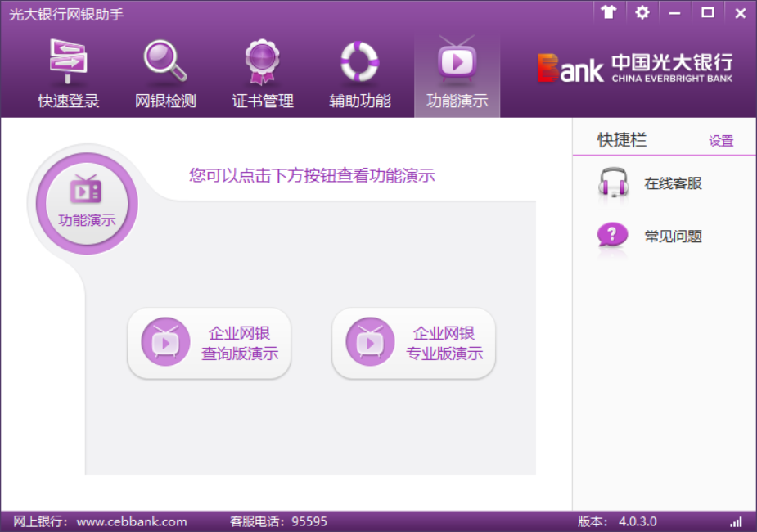Image resolution: width=757 pixels, height=532 pixels.
Task: Minimize the 光大银行网银助手 window
Action: click(x=675, y=12)
